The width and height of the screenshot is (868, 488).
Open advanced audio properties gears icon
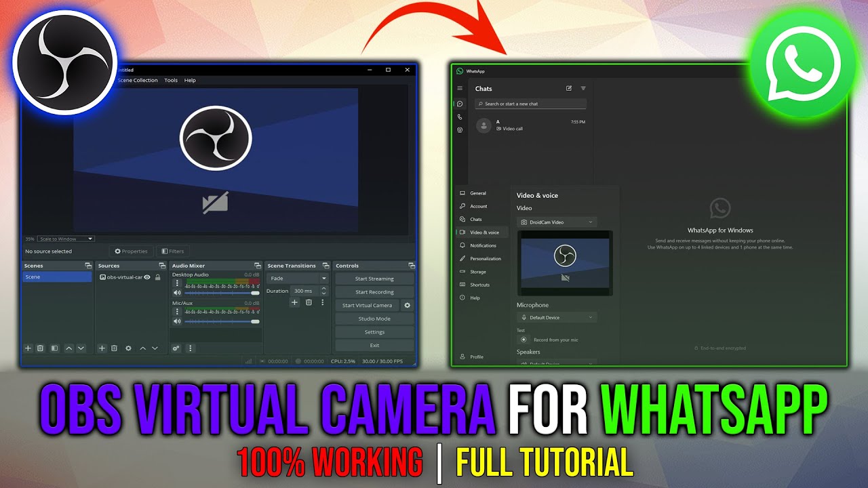click(176, 348)
